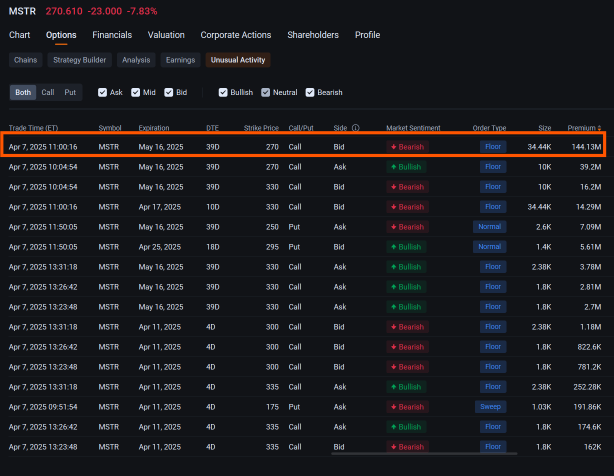Viewport: 614px width, 476px height.
Task: View the Shareholders tab
Action: coord(313,35)
